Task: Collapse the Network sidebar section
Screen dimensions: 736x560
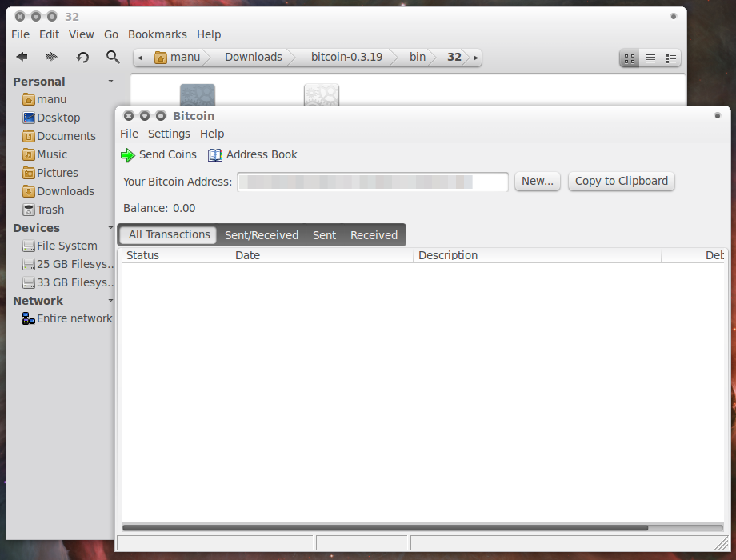Action: click(x=110, y=301)
